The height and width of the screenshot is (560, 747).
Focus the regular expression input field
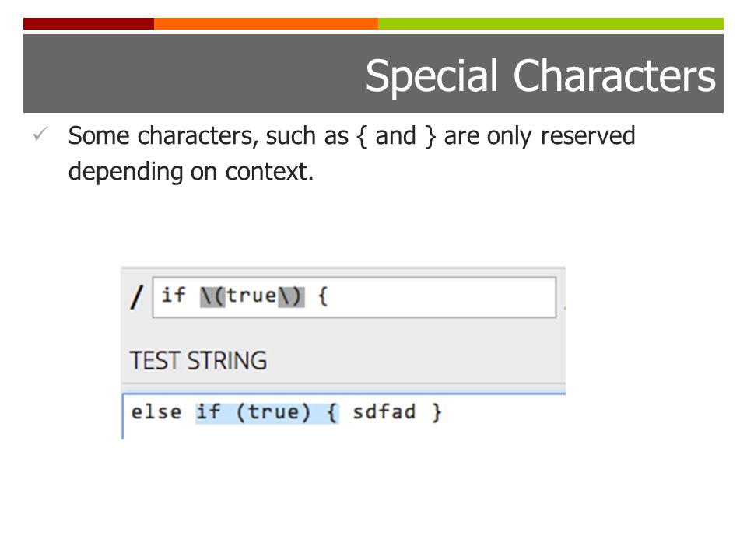point(354,297)
